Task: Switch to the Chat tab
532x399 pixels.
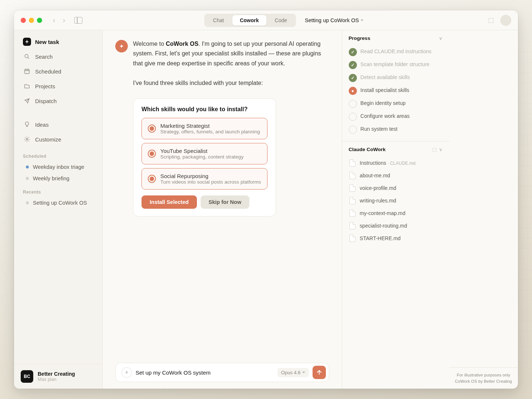Action: (x=218, y=20)
